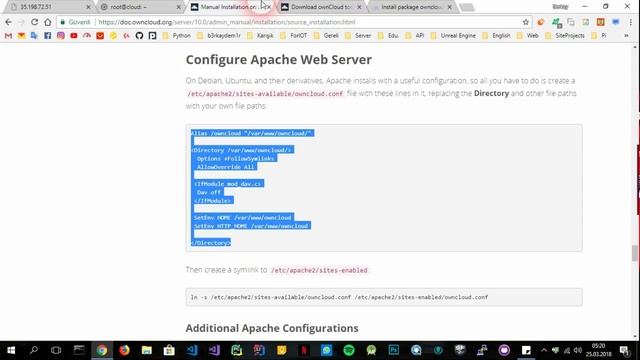Open the YouTube bookmark icon
This screenshot has height=360, width=640.
[74, 36]
